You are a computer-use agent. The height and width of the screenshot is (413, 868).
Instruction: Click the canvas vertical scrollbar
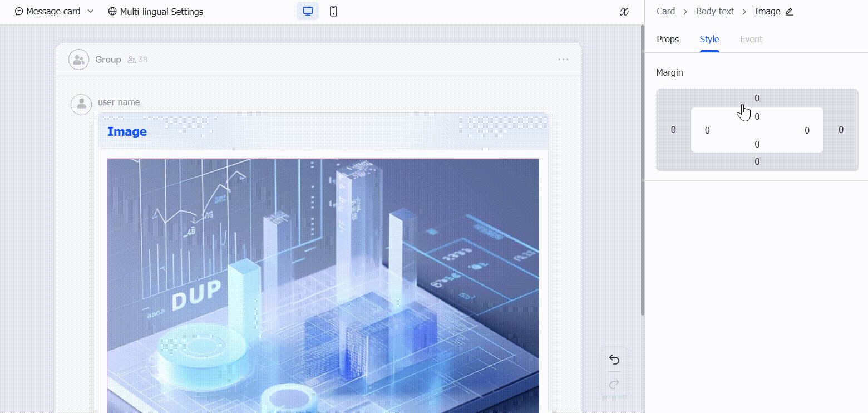[x=643, y=170]
